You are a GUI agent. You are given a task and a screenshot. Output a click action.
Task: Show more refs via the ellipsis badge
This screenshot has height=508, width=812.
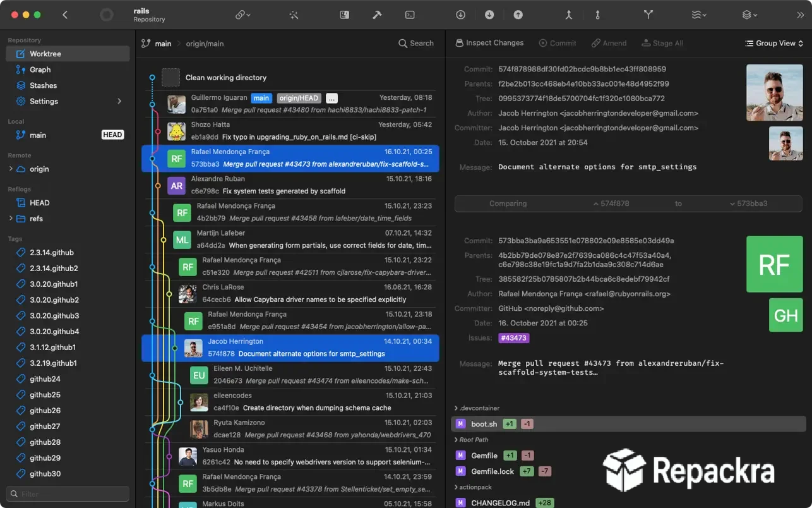[x=332, y=98]
